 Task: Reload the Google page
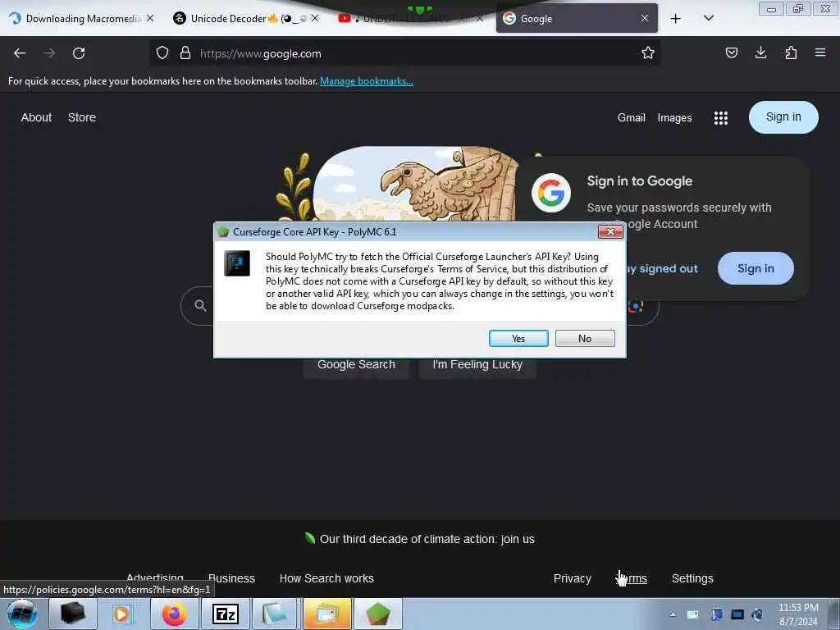coord(79,53)
